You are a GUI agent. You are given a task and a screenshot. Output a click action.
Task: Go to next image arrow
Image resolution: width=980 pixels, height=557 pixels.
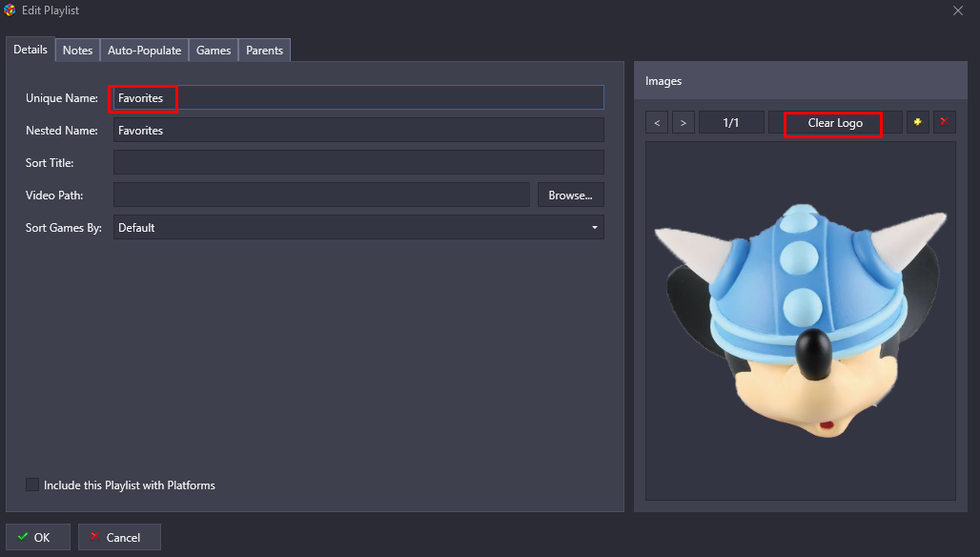pos(684,122)
